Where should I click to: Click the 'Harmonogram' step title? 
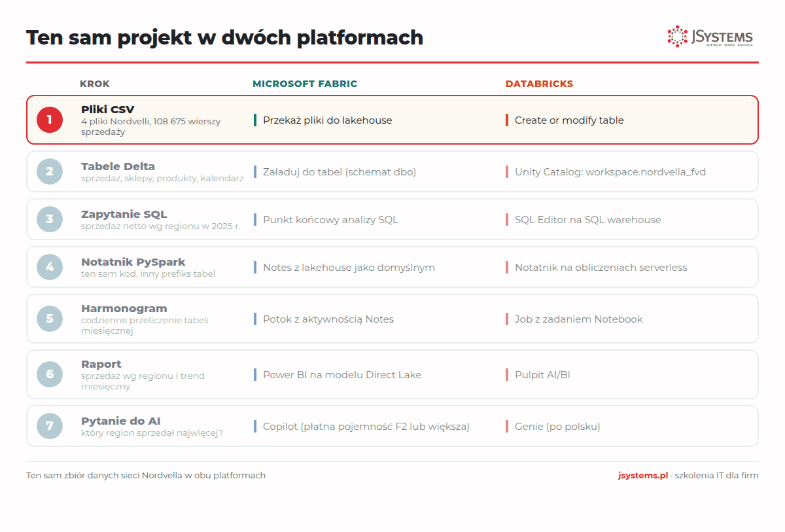coord(124,308)
